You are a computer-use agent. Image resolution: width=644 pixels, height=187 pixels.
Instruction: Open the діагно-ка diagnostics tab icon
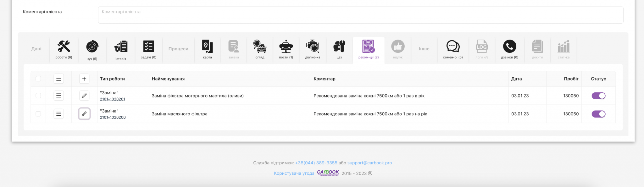[313, 49]
